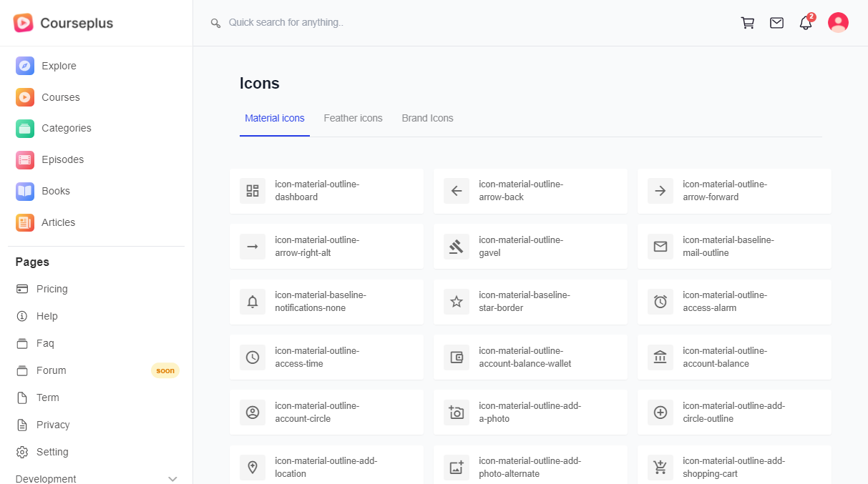The height and width of the screenshot is (484, 868).
Task: Switch to the Brand Icons tab
Action: [427, 118]
